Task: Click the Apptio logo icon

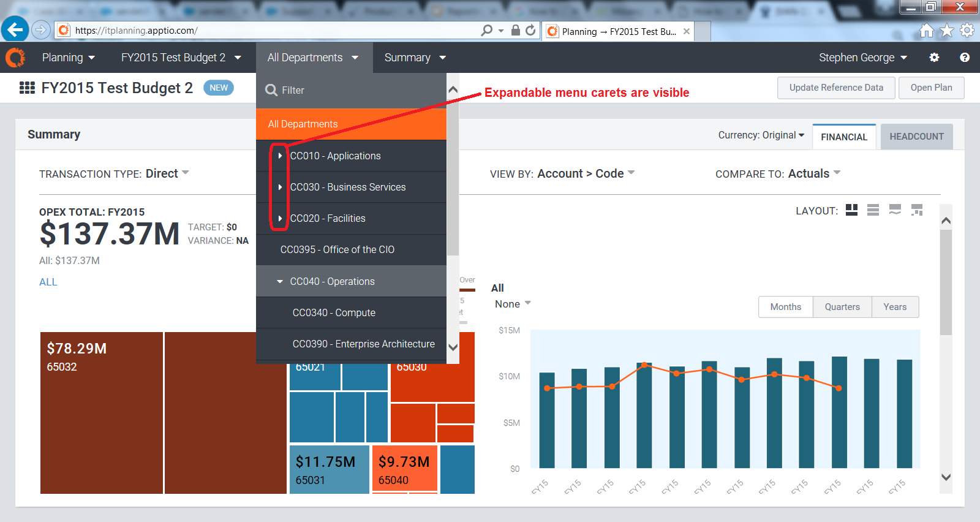Action: 15,58
